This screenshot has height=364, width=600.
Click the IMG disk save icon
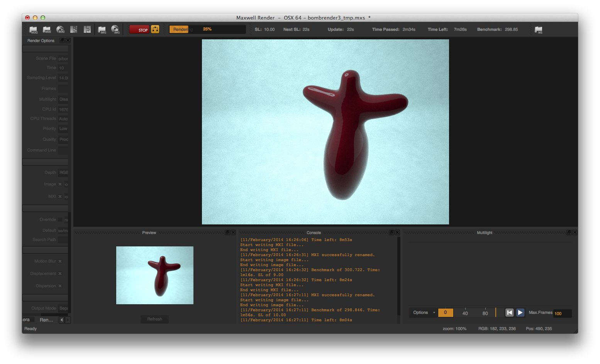(115, 30)
